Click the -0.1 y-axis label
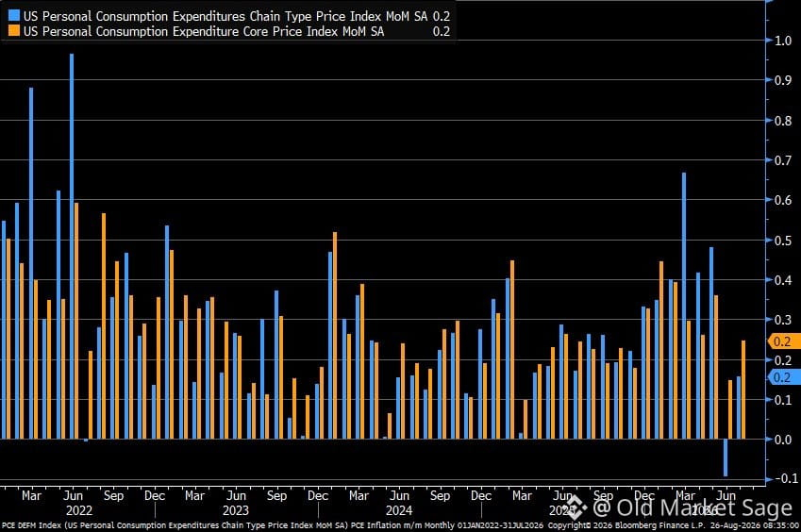The height and width of the screenshot is (532, 801). tap(786, 478)
